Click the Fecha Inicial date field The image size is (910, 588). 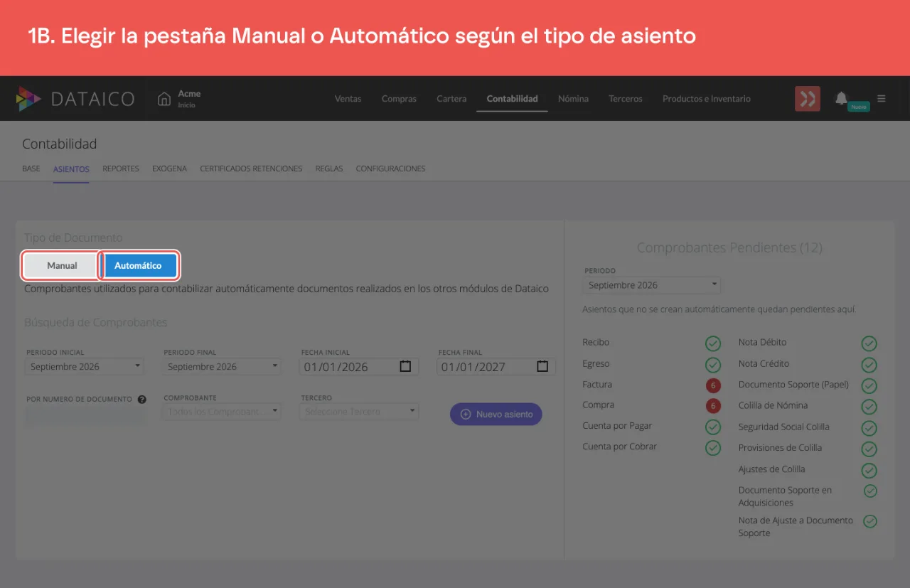[x=359, y=367]
